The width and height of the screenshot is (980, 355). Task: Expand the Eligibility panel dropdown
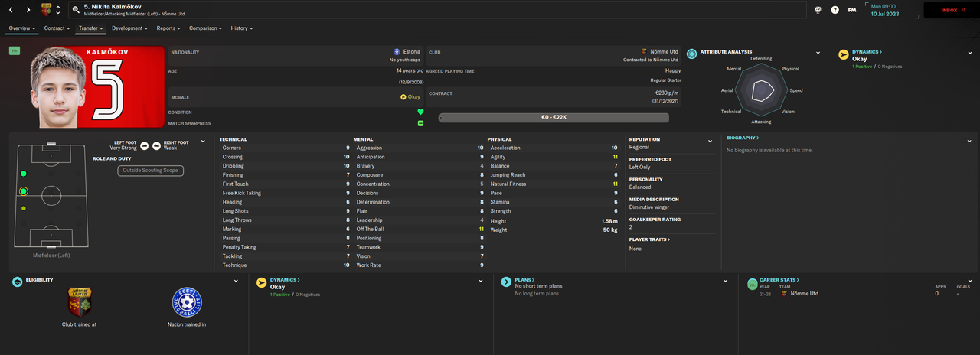point(236,281)
